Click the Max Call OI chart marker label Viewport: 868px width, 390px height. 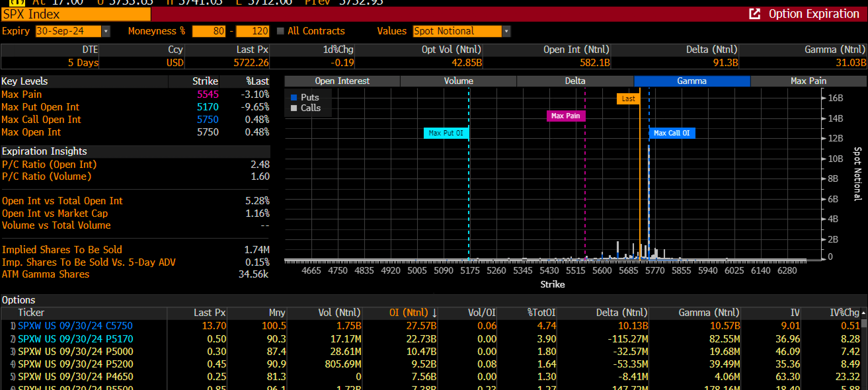pos(672,133)
